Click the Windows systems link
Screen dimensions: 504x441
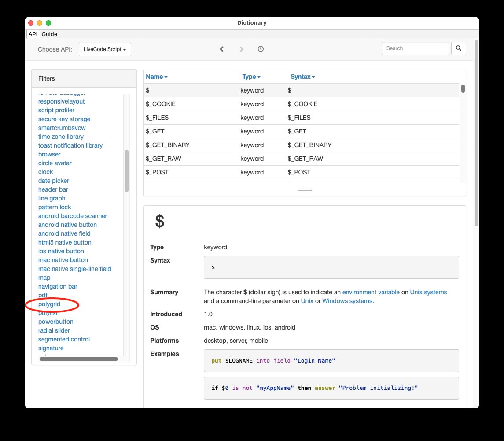point(347,301)
